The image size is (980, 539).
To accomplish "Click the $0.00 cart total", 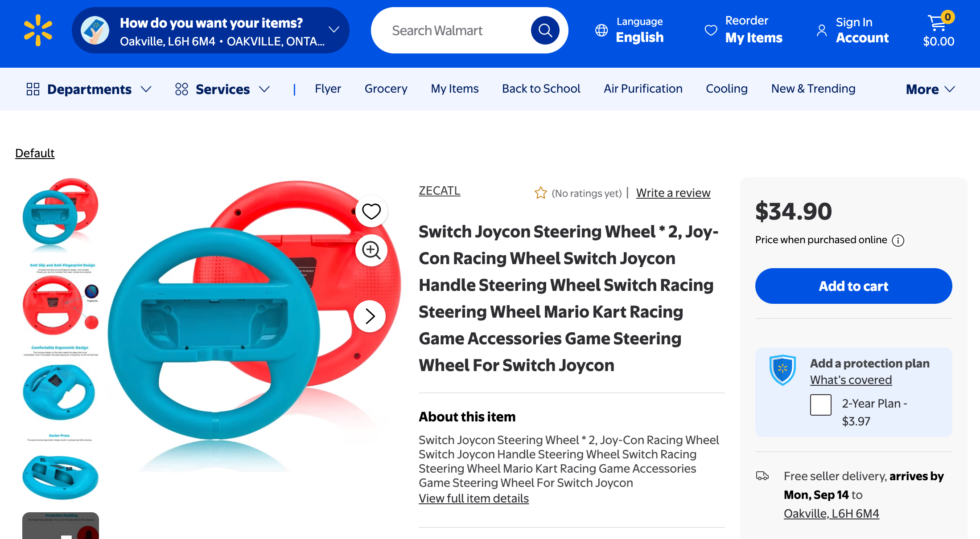I will click(939, 41).
